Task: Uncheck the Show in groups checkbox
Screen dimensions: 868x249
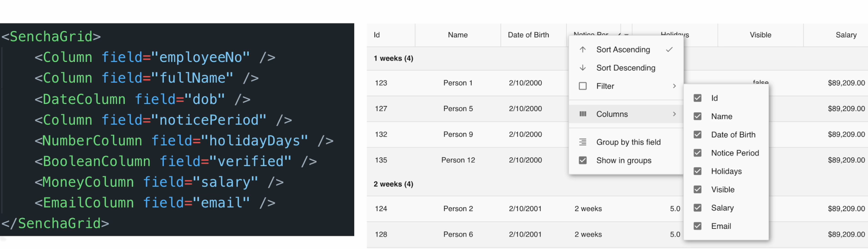Action: [583, 160]
